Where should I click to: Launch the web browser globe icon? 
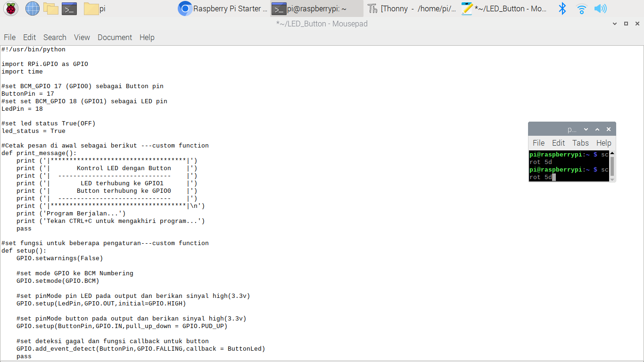[x=33, y=8]
